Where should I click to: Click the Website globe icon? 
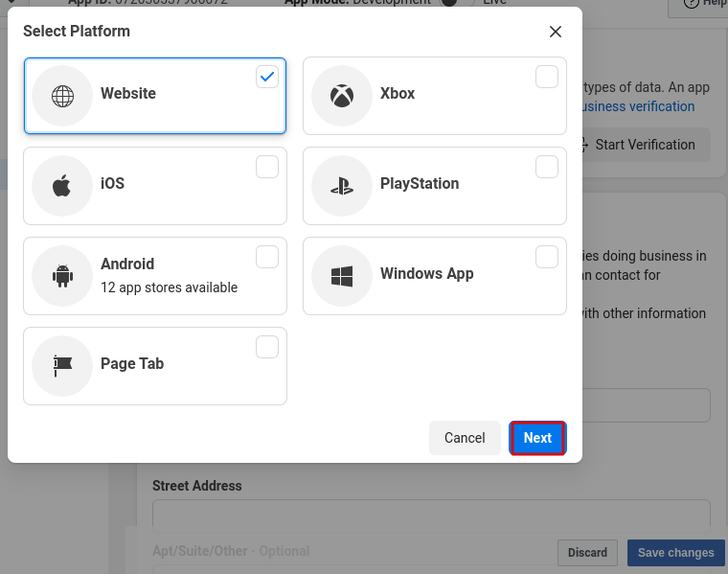point(62,96)
